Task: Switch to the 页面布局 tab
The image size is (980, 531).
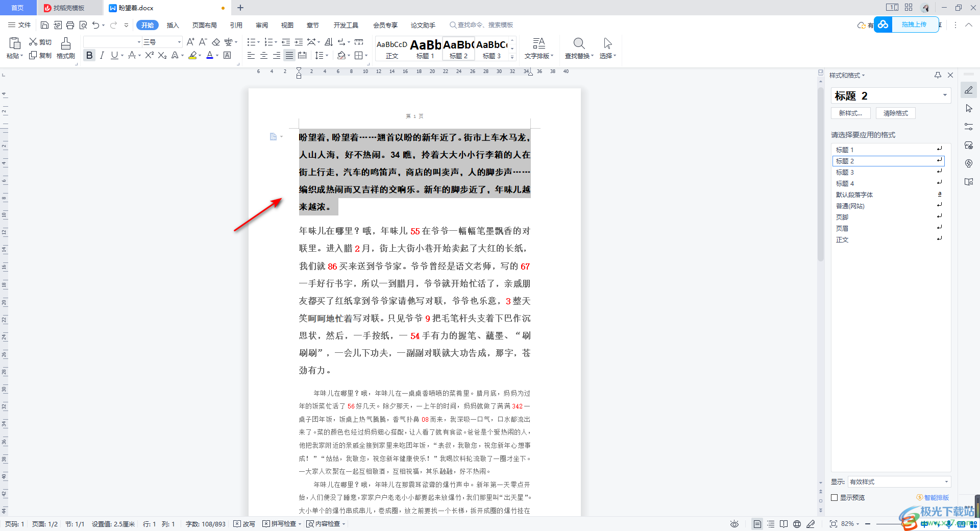Action: tap(204, 25)
